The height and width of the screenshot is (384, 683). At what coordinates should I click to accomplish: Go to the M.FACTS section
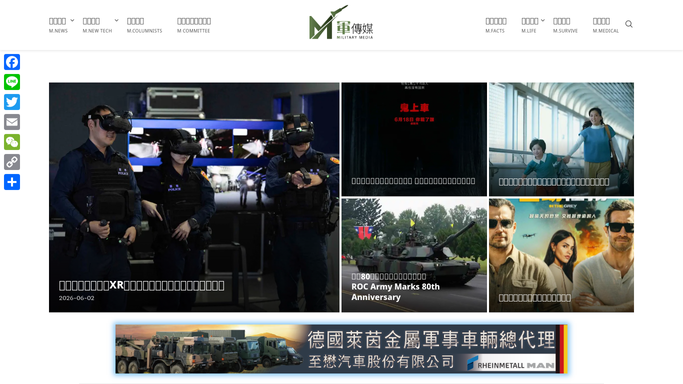coord(496,25)
